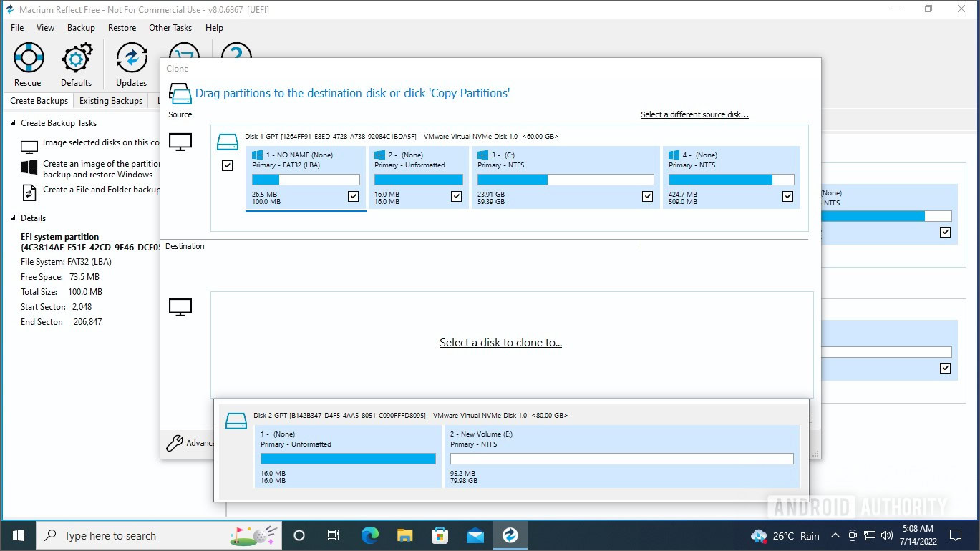Click New Volume (E:) usage bar
980x551 pixels.
[621, 459]
